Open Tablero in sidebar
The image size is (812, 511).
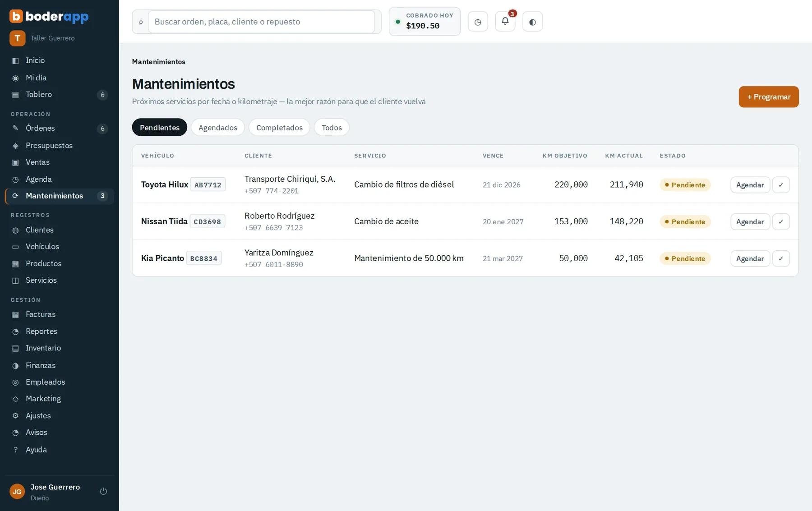pyautogui.click(x=59, y=95)
